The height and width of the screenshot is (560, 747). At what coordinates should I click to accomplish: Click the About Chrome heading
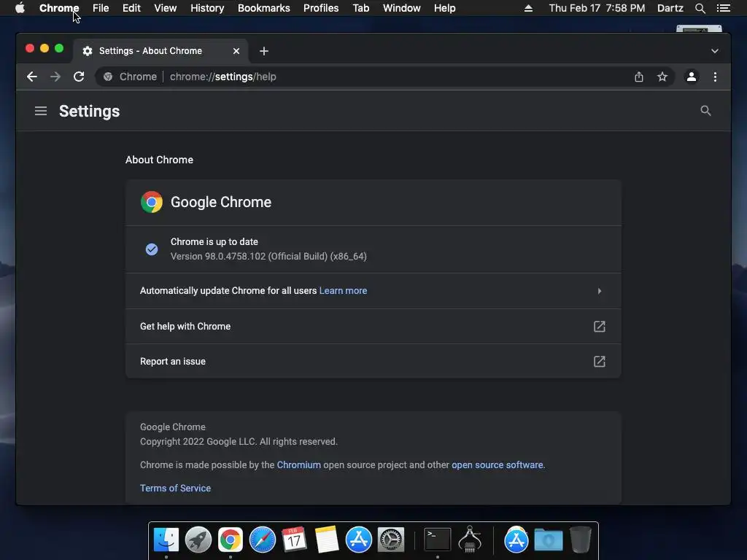(x=159, y=160)
